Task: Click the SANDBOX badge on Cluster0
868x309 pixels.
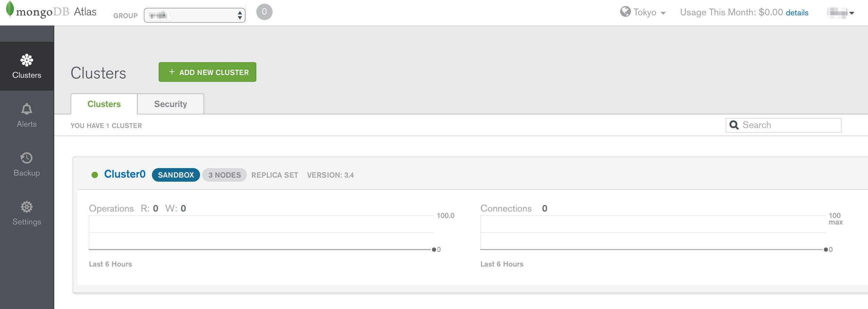Action: pos(176,175)
